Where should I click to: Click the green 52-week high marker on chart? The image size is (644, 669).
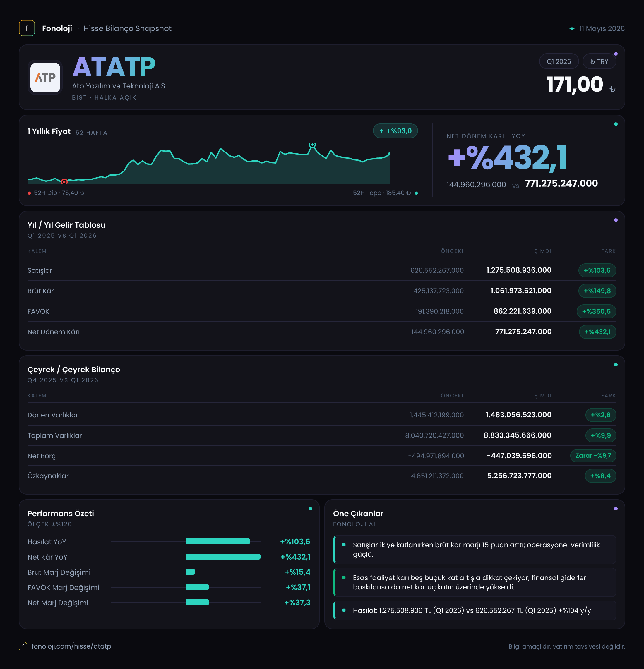coord(312,145)
